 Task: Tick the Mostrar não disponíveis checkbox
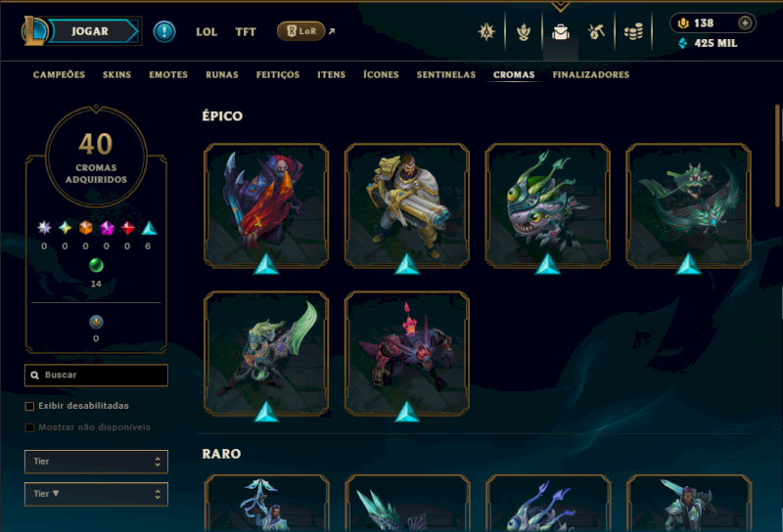pos(29,427)
